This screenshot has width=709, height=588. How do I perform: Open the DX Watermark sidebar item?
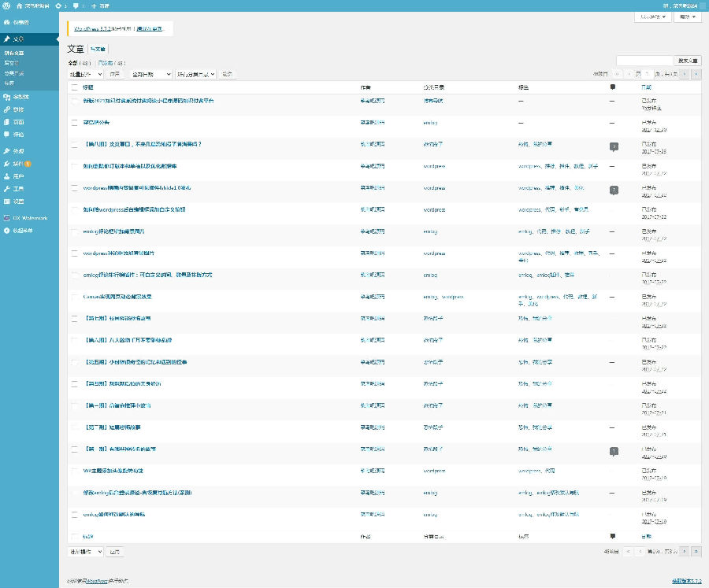point(29,218)
